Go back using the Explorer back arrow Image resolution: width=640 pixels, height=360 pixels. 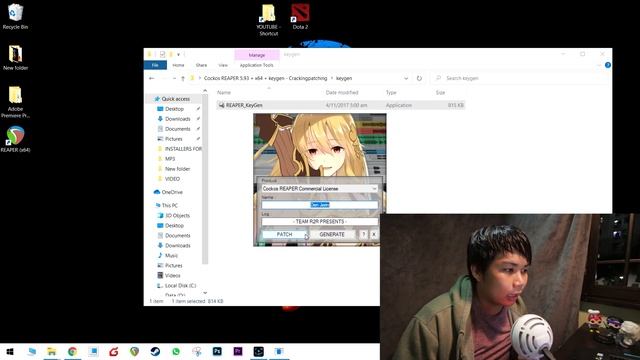[x=152, y=78]
